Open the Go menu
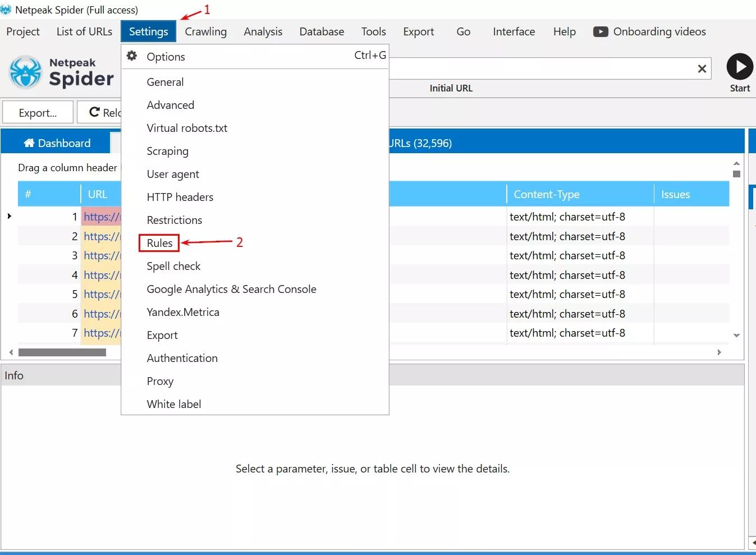This screenshot has width=756, height=555. [x=463, y=31]
